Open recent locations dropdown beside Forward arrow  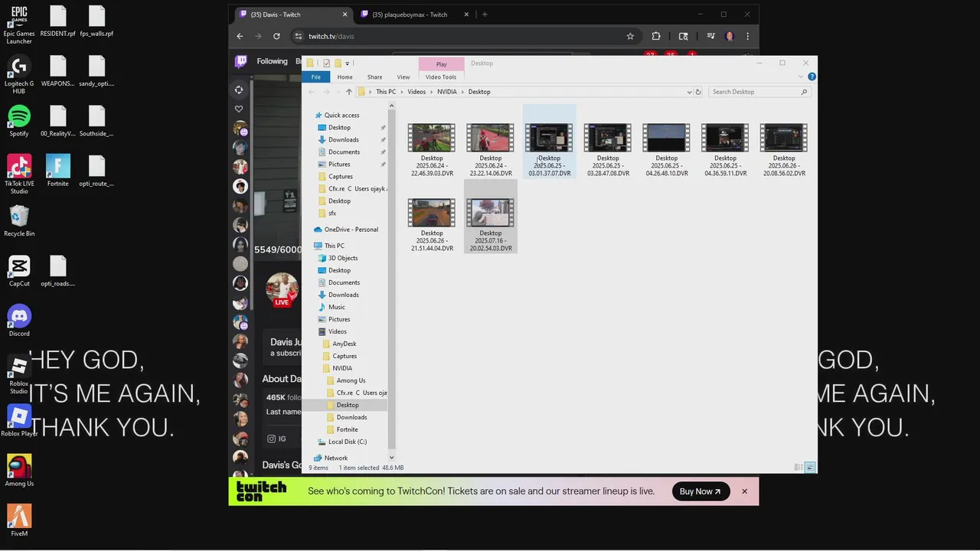[x=338, y=92]
